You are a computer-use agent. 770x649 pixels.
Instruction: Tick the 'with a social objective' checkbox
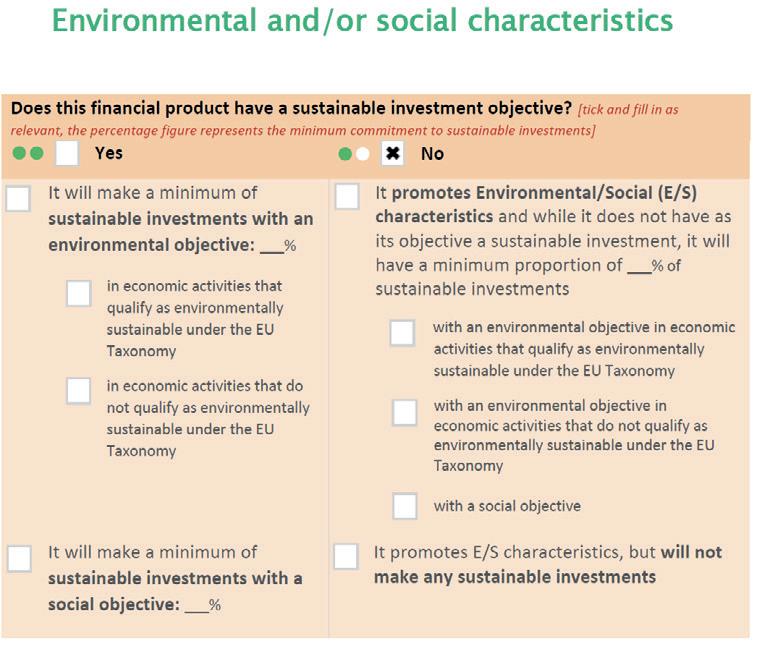(x=405, y=506)
